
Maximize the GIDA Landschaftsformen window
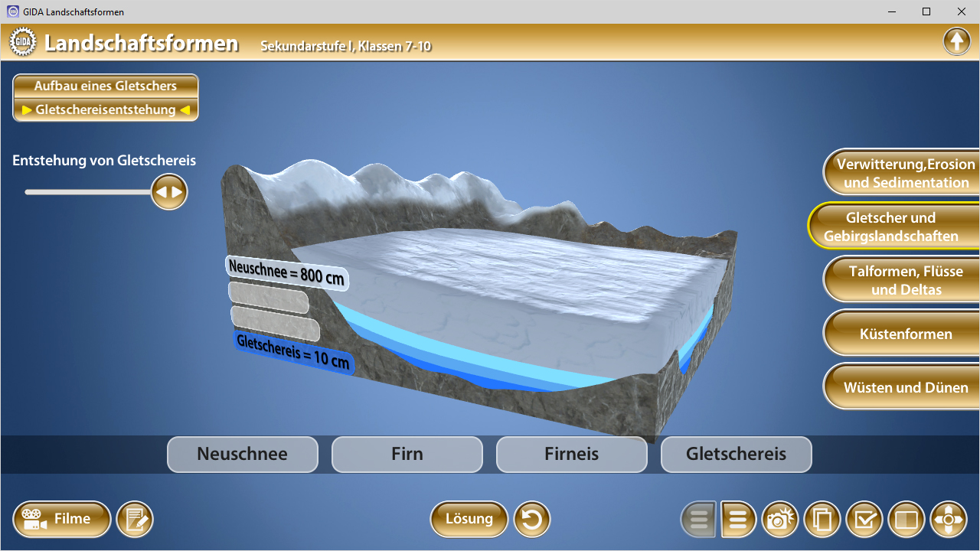pyautogui.click(x=926, y=11)
